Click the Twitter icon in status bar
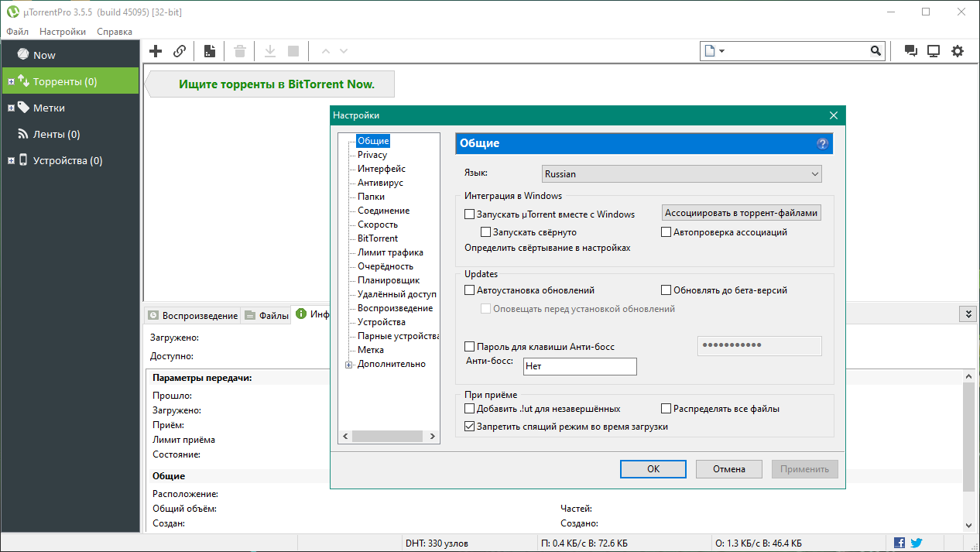 pyautogui.click(x=917, y=543)
